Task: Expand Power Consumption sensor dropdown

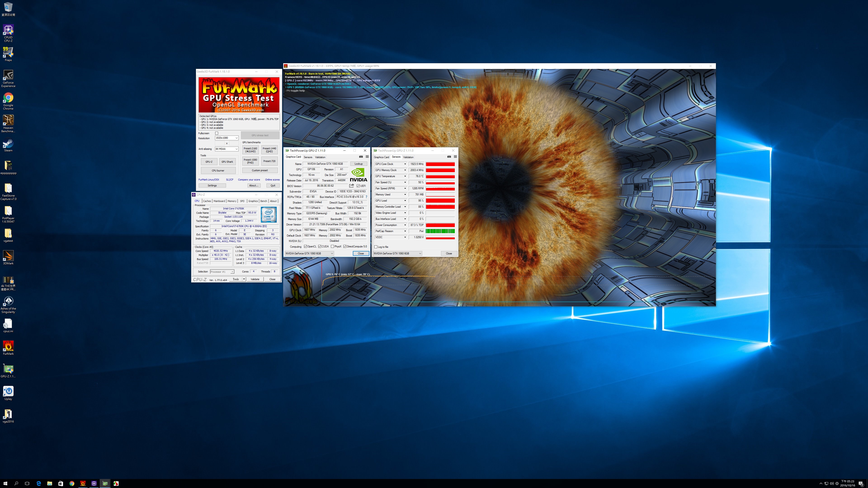Action: pos(405,225)
